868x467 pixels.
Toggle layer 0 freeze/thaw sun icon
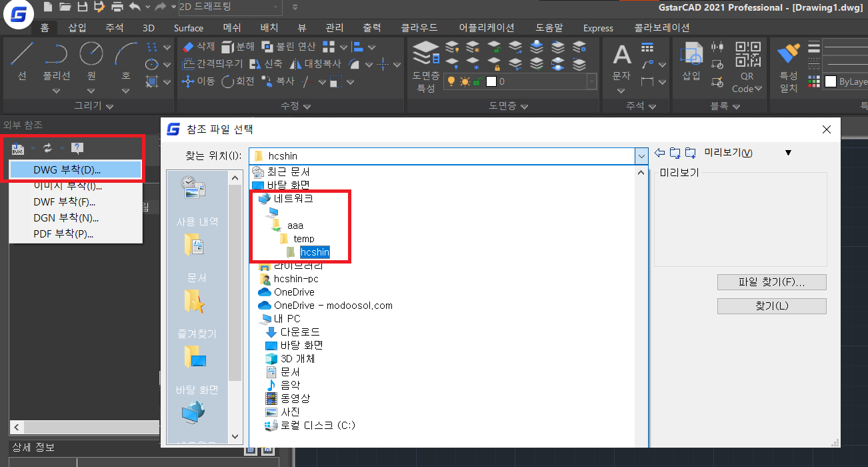pyautogui.click(x=465, y=81)
